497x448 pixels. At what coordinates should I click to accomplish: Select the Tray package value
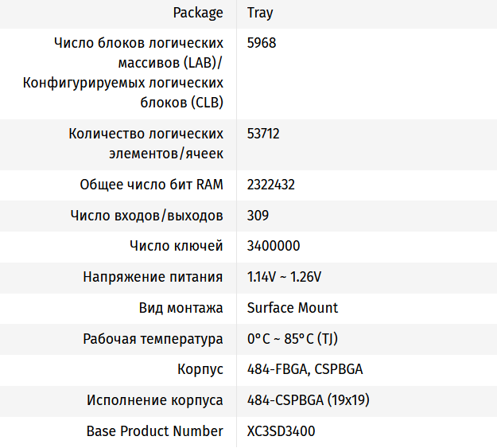[260, 13]
